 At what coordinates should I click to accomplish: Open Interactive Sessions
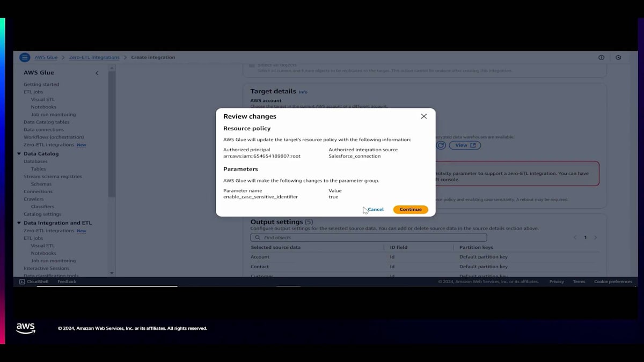click(x=47, y=268)
